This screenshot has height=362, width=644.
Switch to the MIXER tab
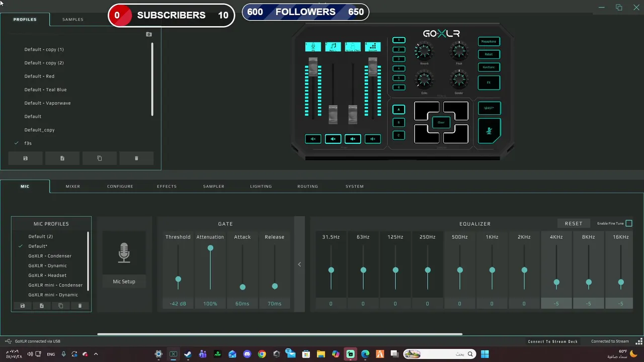point(73,186)
